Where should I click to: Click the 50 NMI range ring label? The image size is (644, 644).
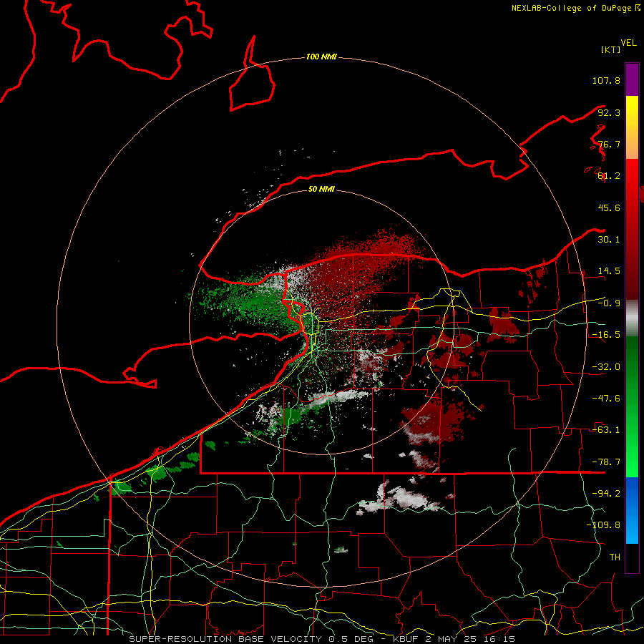tap(321, 189)
